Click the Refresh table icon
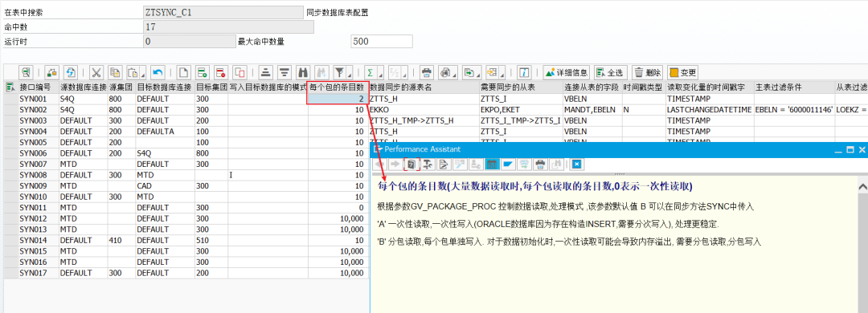868x313 pixels. coord(70,72)
